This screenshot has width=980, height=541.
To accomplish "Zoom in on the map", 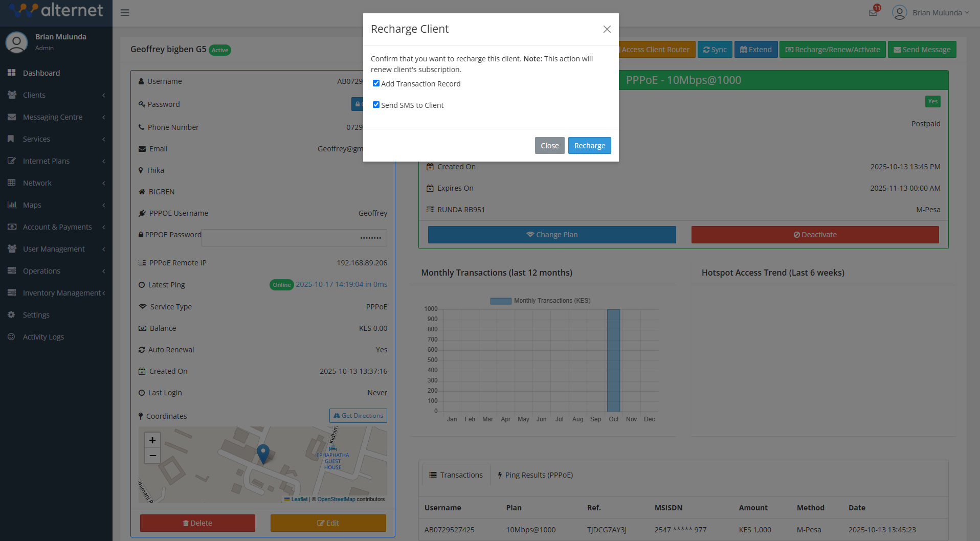I will tap(152, 440).
